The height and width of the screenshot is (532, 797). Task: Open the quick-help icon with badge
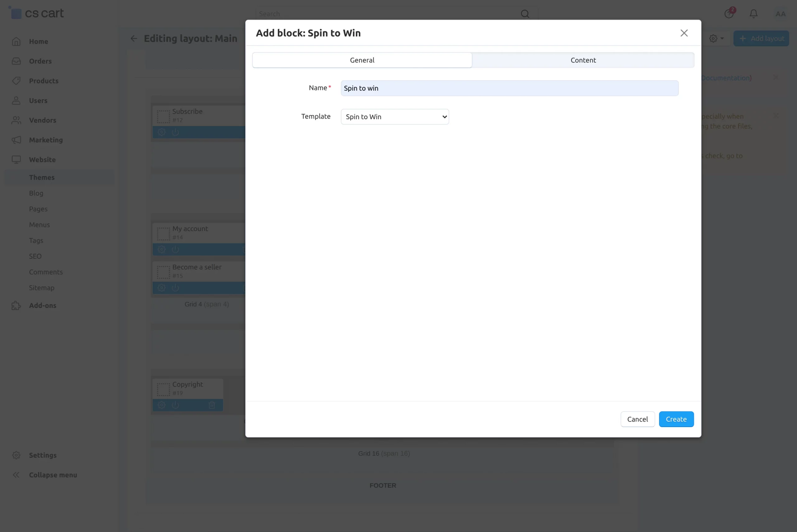pos(729,13)
